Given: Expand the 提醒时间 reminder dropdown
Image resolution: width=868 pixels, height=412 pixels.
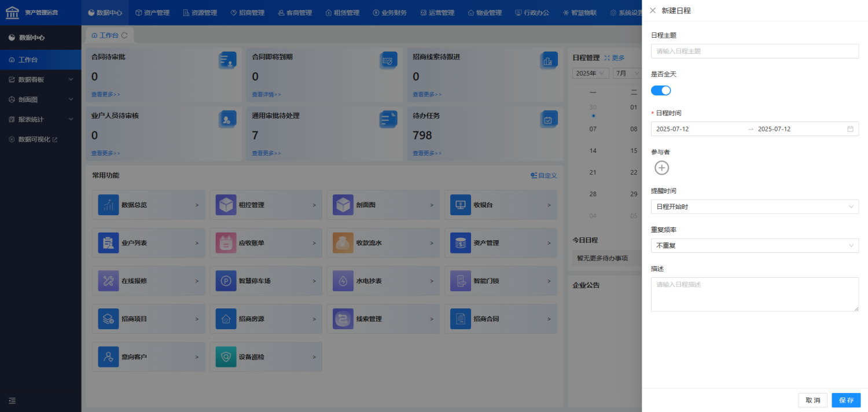Looking at the screenshot, I should (x=755, y=207).
